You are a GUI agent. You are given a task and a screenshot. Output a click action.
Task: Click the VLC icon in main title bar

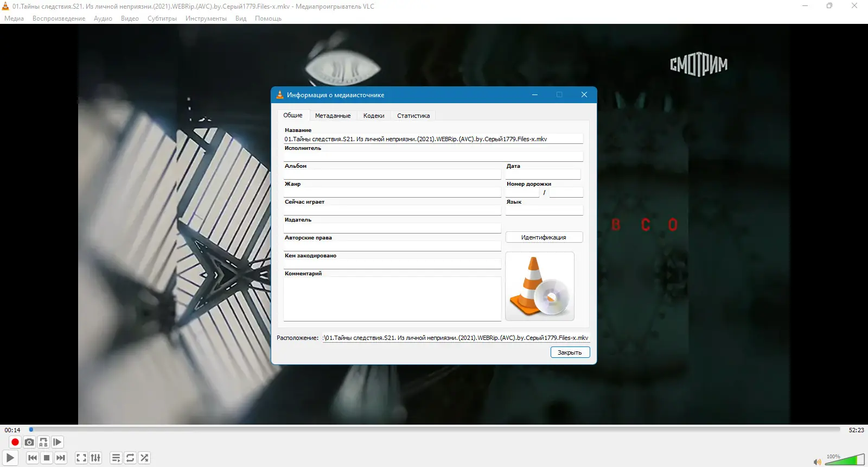(x=6, y=6)
